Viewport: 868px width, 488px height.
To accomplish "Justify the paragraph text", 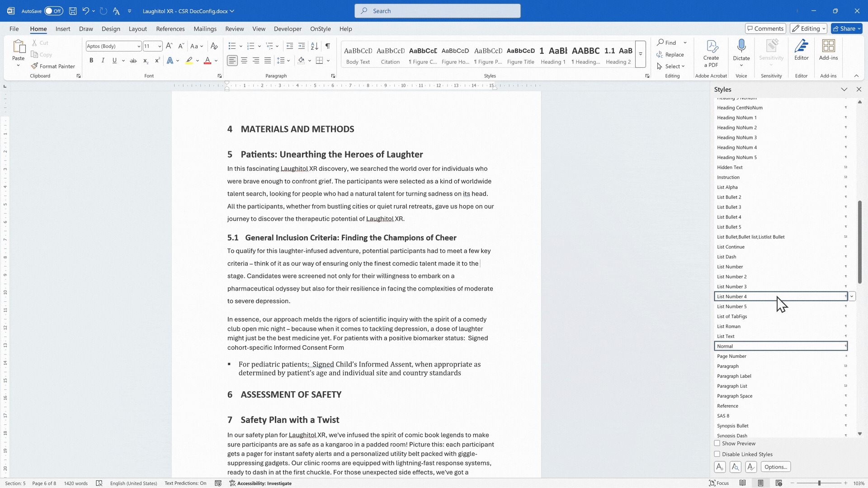I will pos(268,61).
